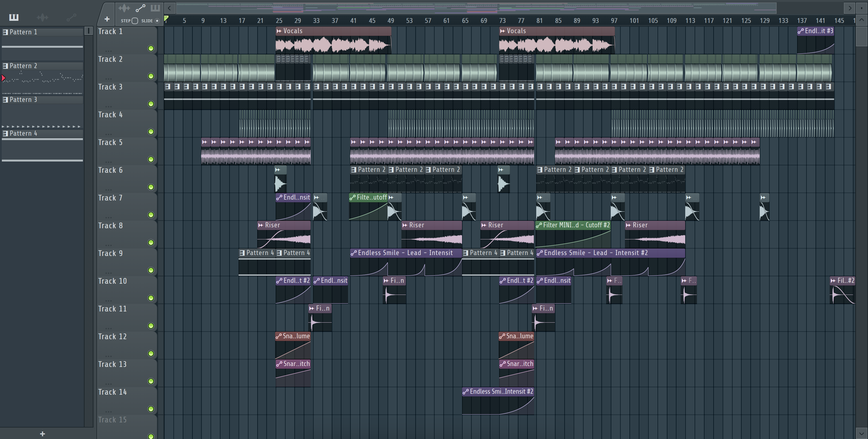Click the Pattern 1 piano-roll icon

[x=5, y=32]
